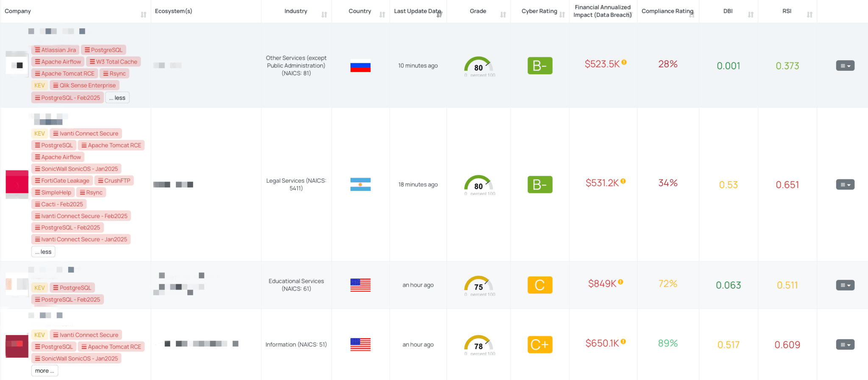This screenshot has width=868, height=380.
Task: Sort by Country column arrows
Action: coord(382,15)
